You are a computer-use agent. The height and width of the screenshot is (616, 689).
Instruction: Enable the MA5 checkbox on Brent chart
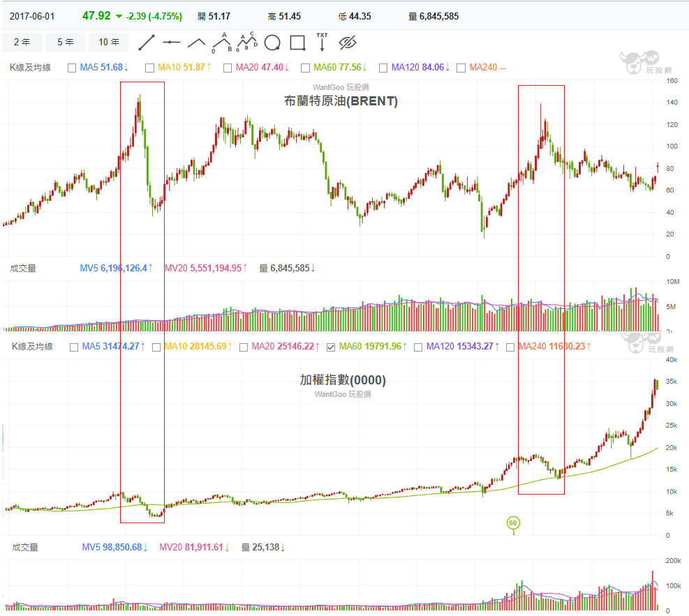coord(72,68)
